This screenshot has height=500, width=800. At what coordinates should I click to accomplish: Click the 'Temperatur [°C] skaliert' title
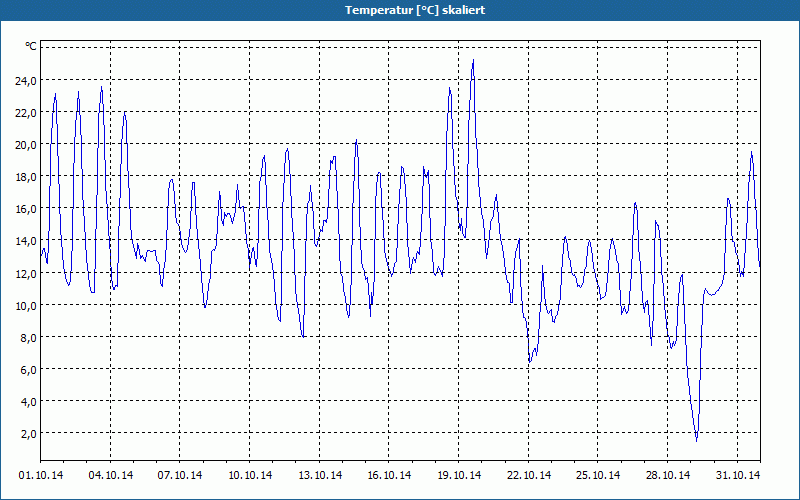point(415,10)
